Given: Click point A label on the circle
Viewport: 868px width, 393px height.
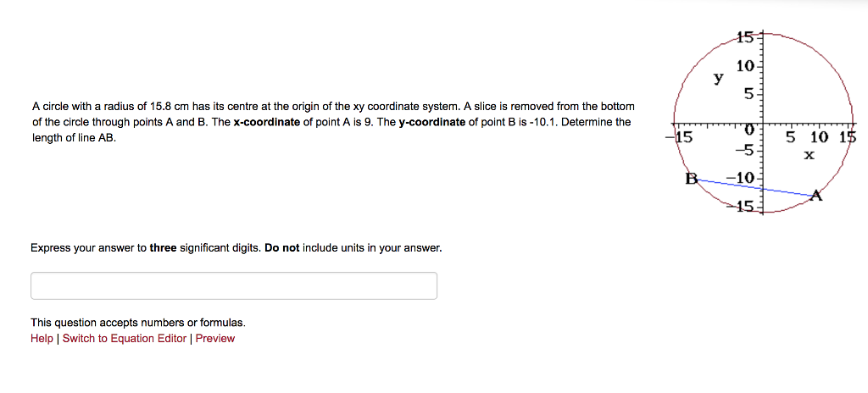Looking at the screenshot, I should (x=816, y=196).
